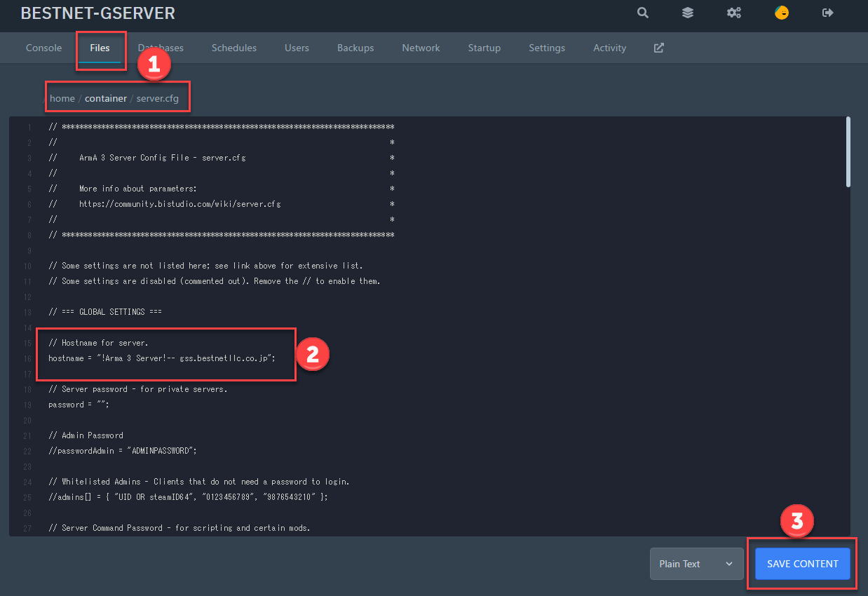Click the "// Admin Password" comment line
This screenshot has width=868, height=596.
86,435
